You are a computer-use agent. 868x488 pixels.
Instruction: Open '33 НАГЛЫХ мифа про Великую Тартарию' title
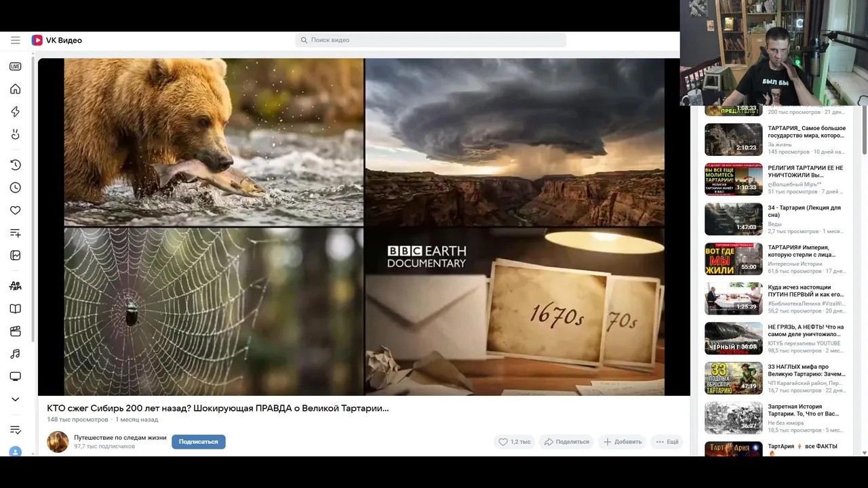(x=806, y=371)
